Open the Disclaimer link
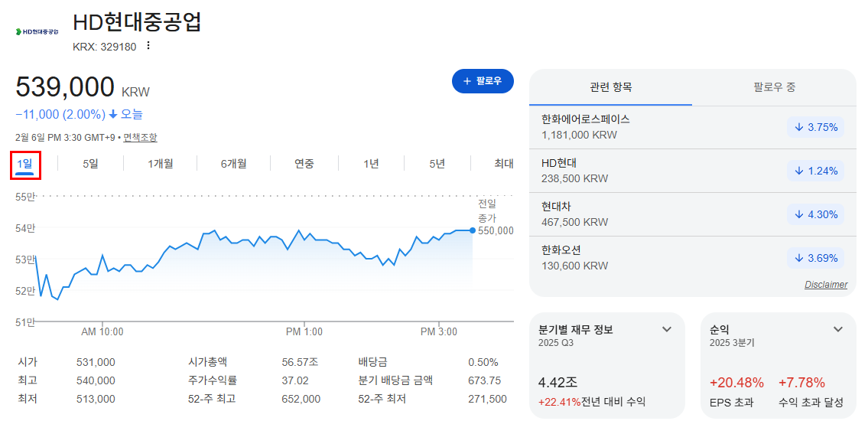Image resolution: width=868 pixels, height=421 pixels. [826, 285]
